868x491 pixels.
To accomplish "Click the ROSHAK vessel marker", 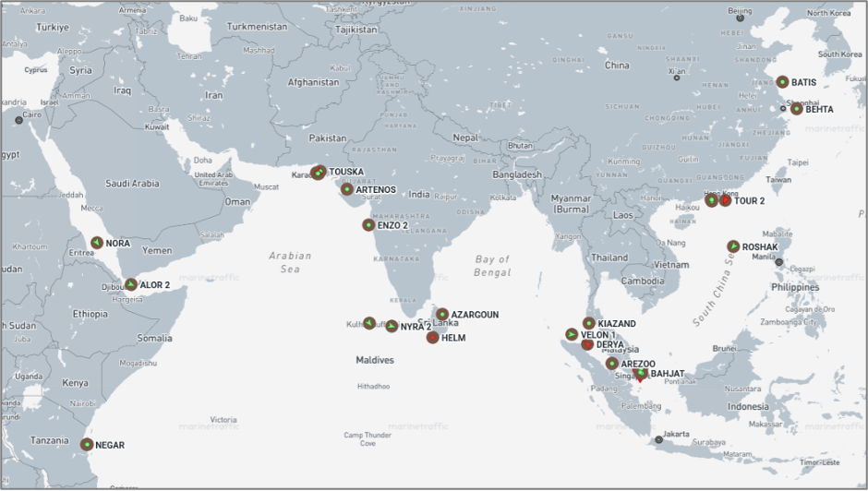I will tap(733, 246).
